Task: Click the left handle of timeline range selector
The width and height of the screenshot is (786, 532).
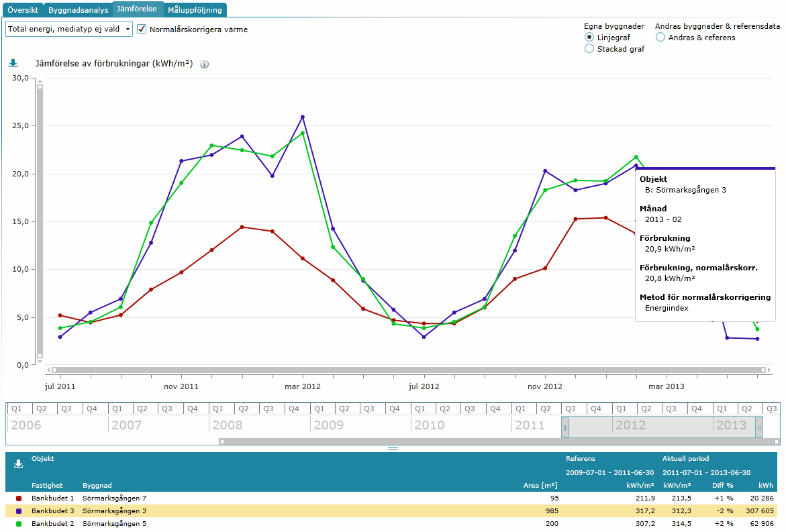Action: (565, 428)
